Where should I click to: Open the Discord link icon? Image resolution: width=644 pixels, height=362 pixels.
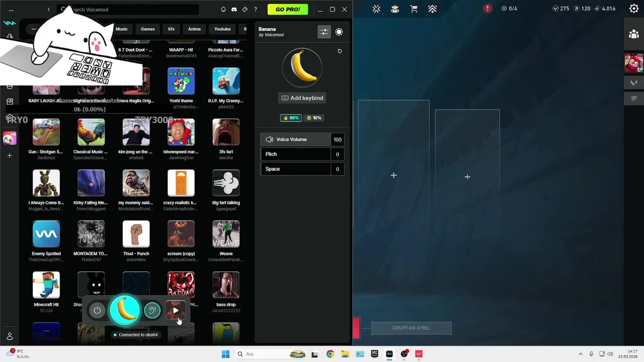[x=234, y=10]
